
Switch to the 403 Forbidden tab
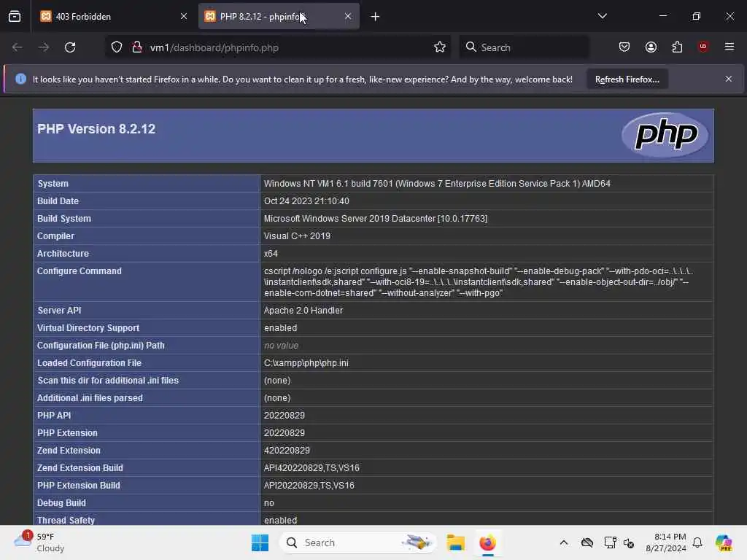[113, 16]
